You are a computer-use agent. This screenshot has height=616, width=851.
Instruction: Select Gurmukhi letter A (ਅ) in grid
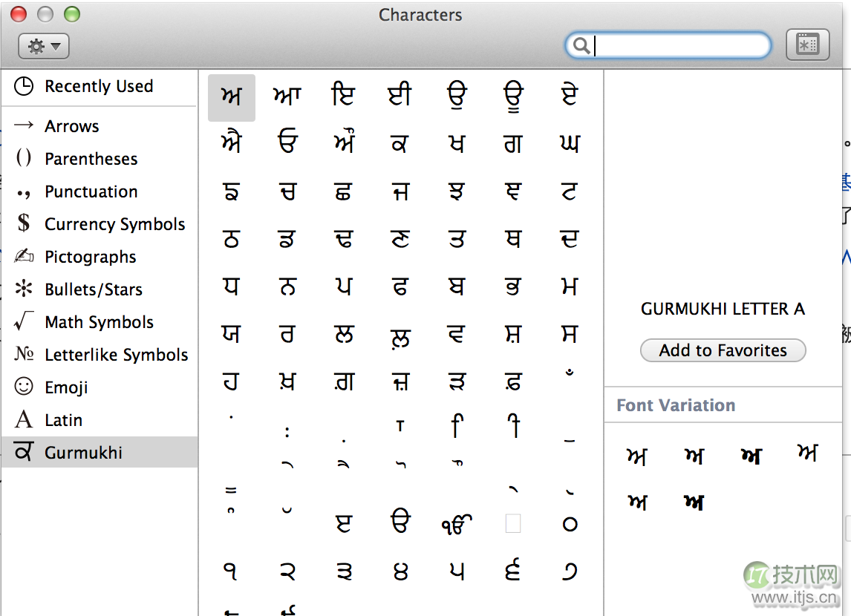click(231, 96)
